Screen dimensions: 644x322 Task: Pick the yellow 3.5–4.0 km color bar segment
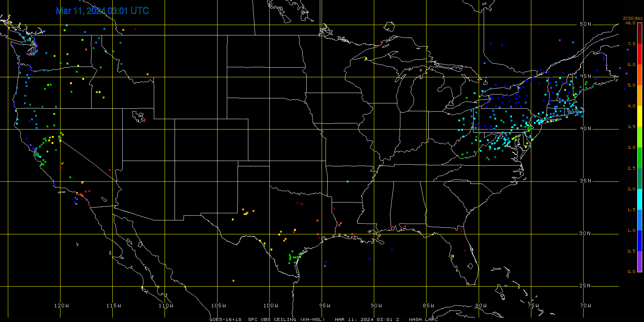click(x=640, y=116)
